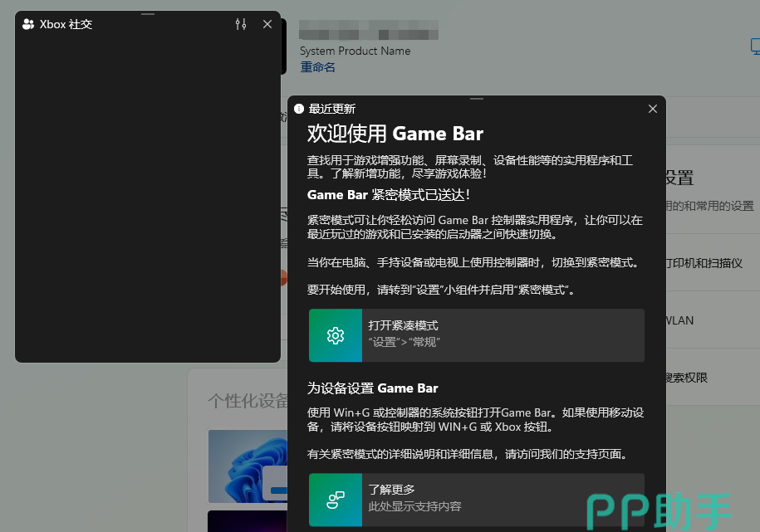Close the 最近更新 widget

pos(652,109)
